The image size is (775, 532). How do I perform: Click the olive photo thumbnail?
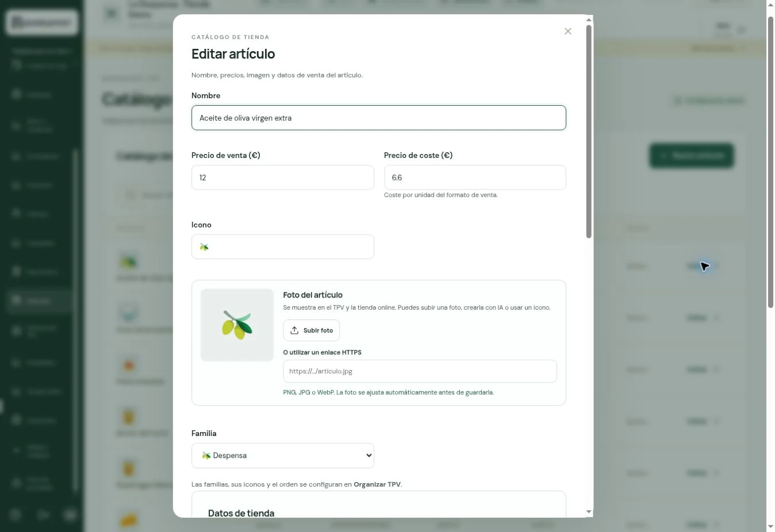[237, 325]
